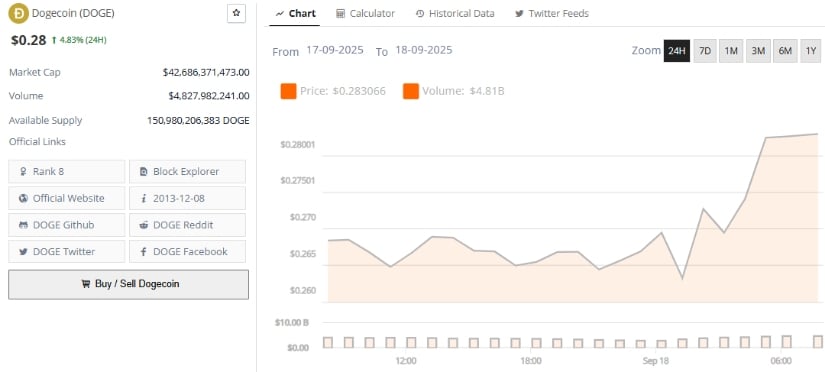Click the Twitter Feeds bird icon

(519, 13)
